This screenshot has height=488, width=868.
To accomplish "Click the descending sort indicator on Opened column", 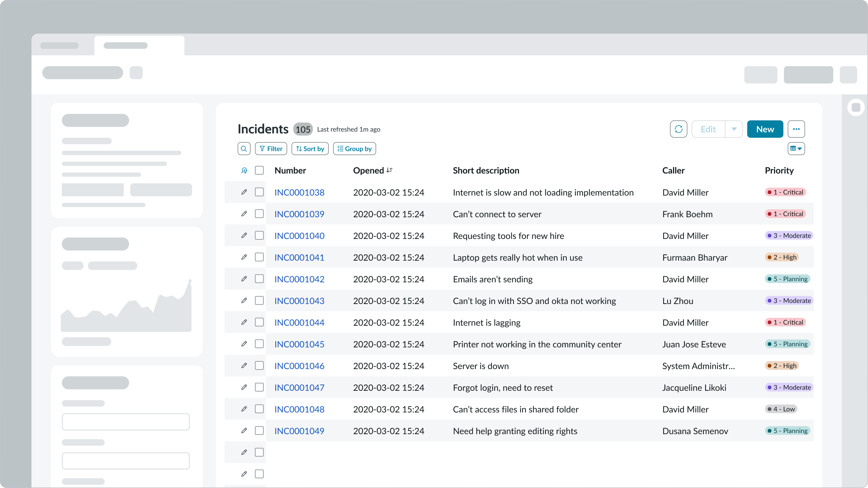I will coord(390,170).
